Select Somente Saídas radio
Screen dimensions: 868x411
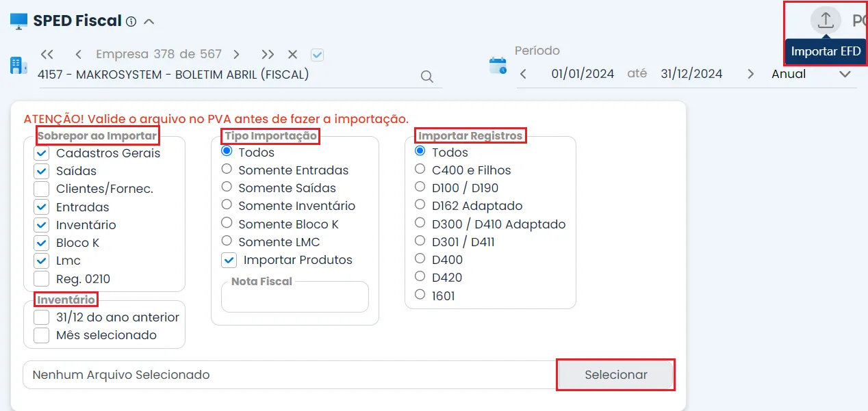tap(227, 187)
